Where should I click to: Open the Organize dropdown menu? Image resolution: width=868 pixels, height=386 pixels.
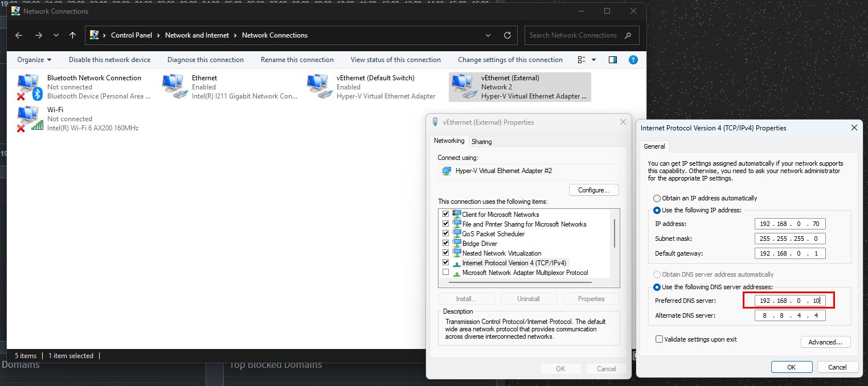tap(34, 60)
